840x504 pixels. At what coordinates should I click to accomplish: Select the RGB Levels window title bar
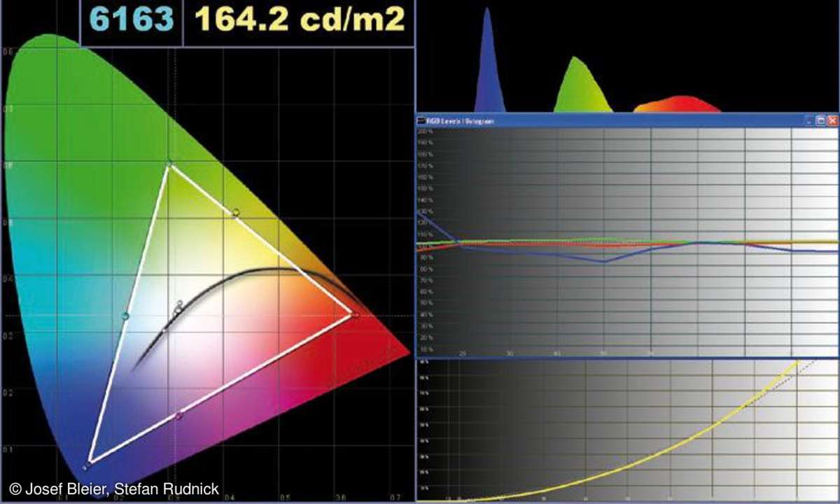[627, 120]
